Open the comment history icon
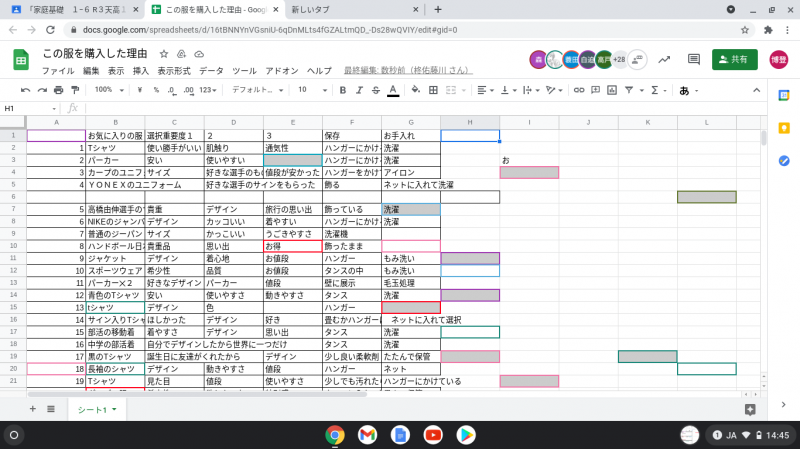 point(694,60)
